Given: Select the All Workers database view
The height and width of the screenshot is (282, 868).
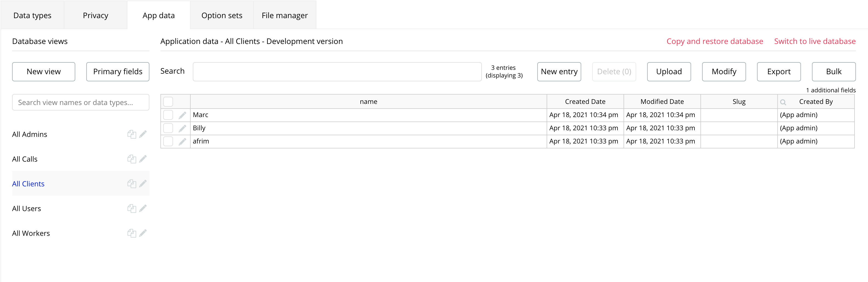Looking at the screenshot, I should click(x=31, y=233).
